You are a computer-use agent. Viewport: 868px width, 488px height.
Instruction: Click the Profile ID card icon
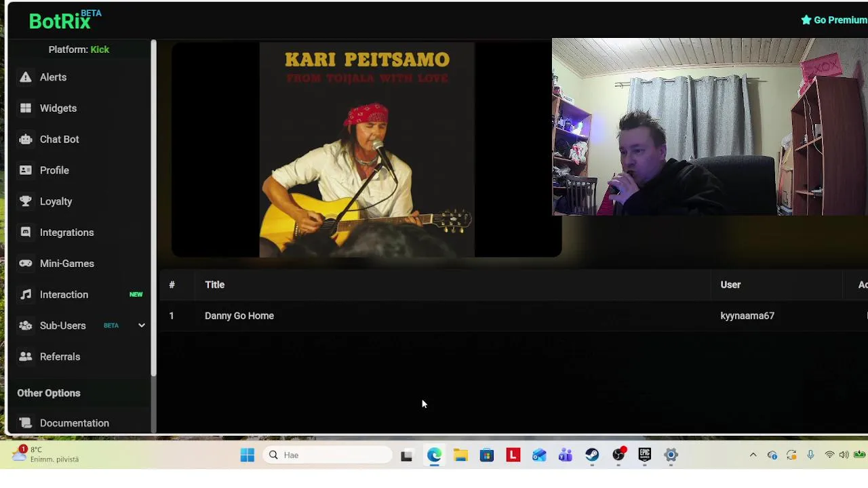pyautogui.click(x=26, y=171)
